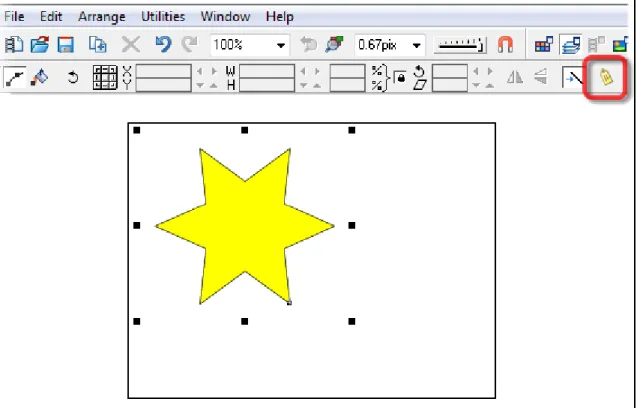Click the yellow Name tag icon
Viewport: 637px width, 408px height.
[x=606, y=77]
